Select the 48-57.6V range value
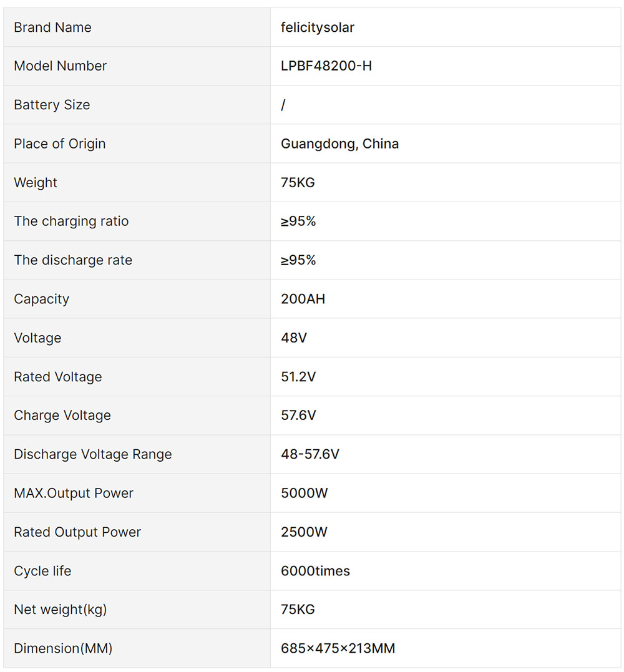Image resolution: width=624 pixels, height=672 pixels. pos(310,454)
